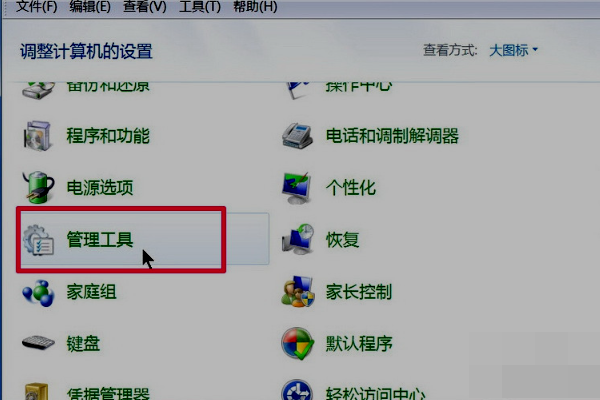Open the 工具(T) menu
Image resolution: width=600 pixels, height=400 pixels.
click(200, 7)
